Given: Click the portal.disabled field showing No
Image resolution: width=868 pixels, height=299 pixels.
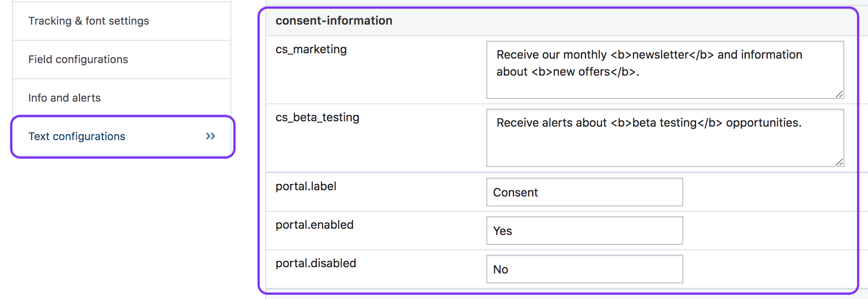Looking at the screenshot, I should pos(584,269).
